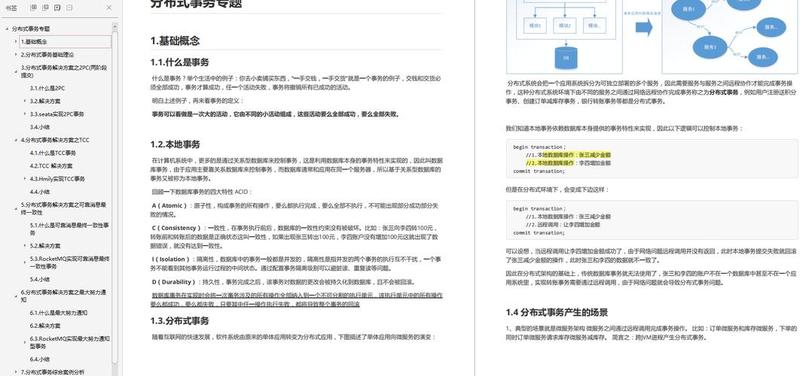Viewport: 800px width, 376px height.
Task: Click the heading 1.2.本地事务
Action: [175, 144]
